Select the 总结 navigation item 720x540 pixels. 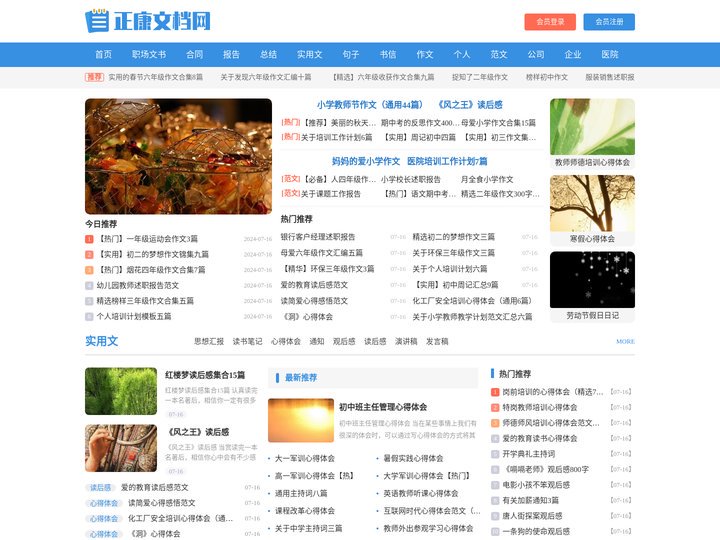[268, 54]
